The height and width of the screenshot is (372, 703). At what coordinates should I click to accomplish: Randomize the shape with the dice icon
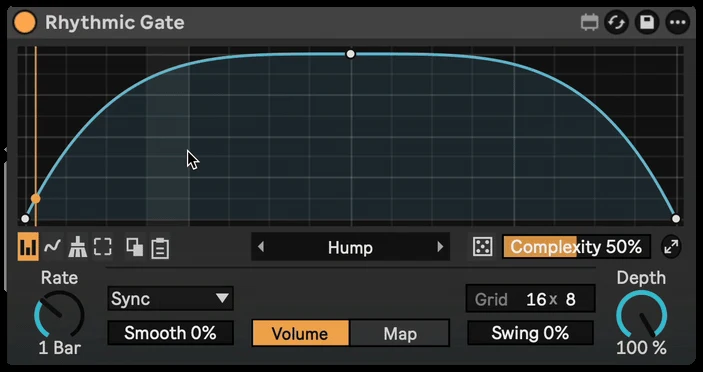coord(482,247)
